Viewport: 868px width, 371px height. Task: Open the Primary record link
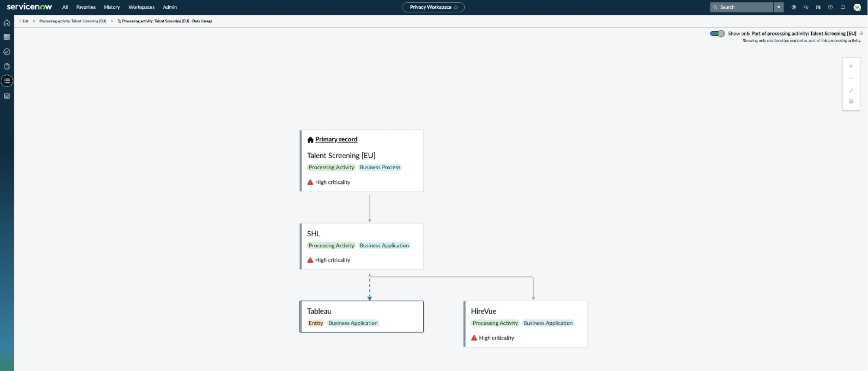coord(336,139)
